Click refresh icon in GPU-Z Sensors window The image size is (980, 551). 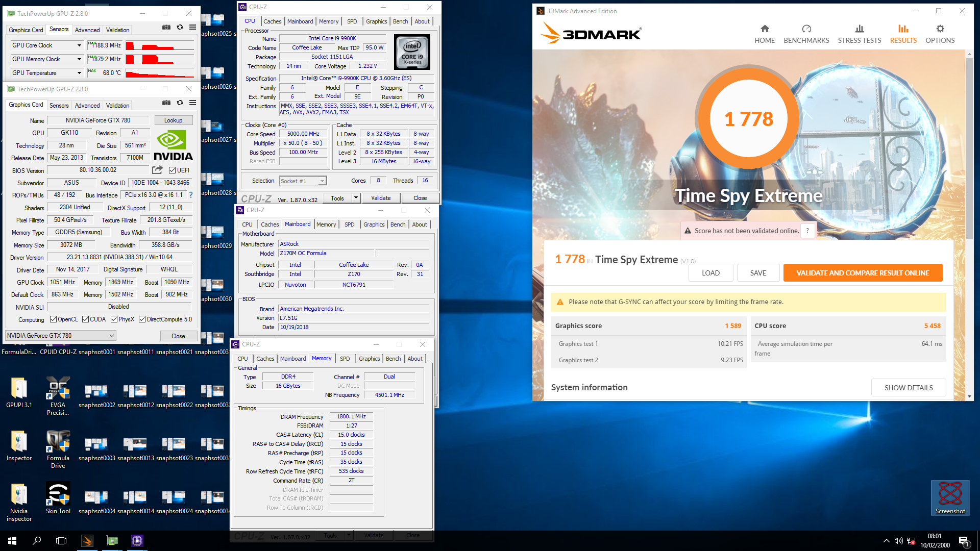[180, 27]
